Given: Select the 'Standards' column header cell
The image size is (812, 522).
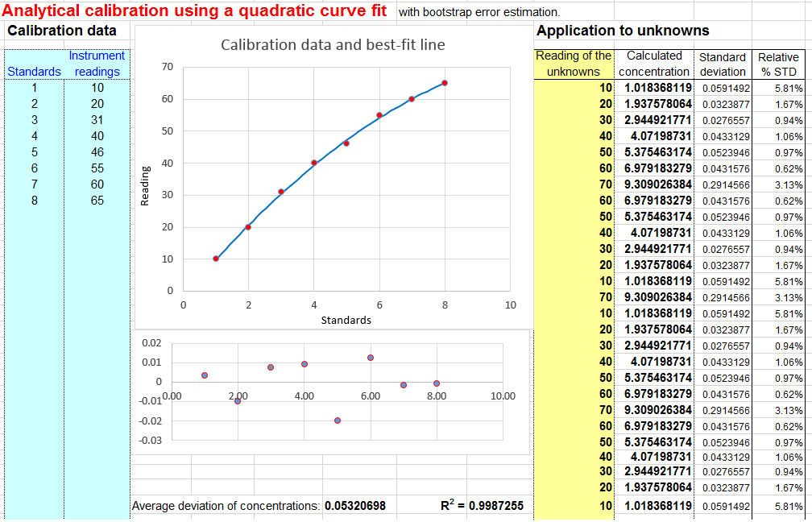Looking at the screenshot, I should 34,72.
